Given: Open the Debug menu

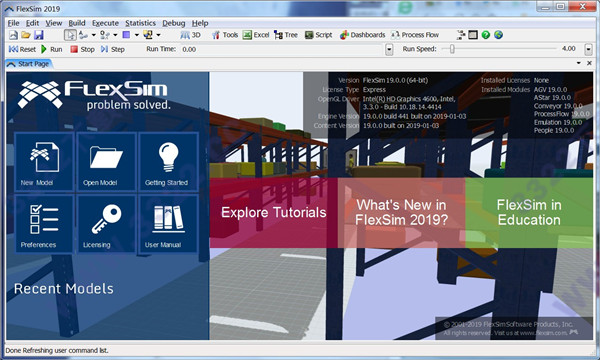Looking at the screenshot, I should tap(174, 23).
